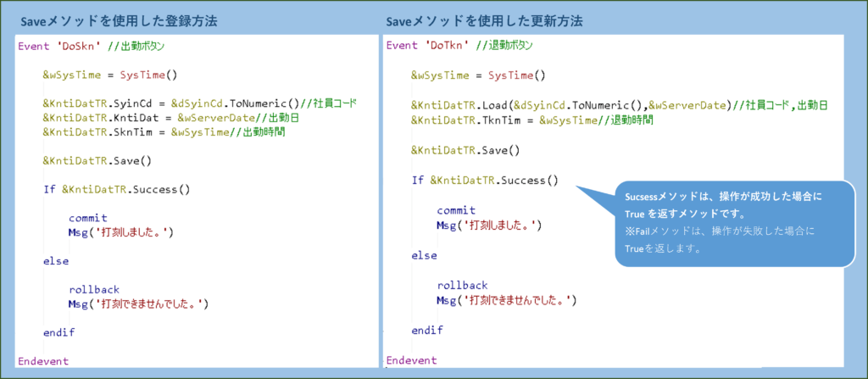The image size is (868, 379).
Task: Select the heading 'Saveメソッドを使用した更新方法'
Action: pyautogui.click(x=484, y=22)
